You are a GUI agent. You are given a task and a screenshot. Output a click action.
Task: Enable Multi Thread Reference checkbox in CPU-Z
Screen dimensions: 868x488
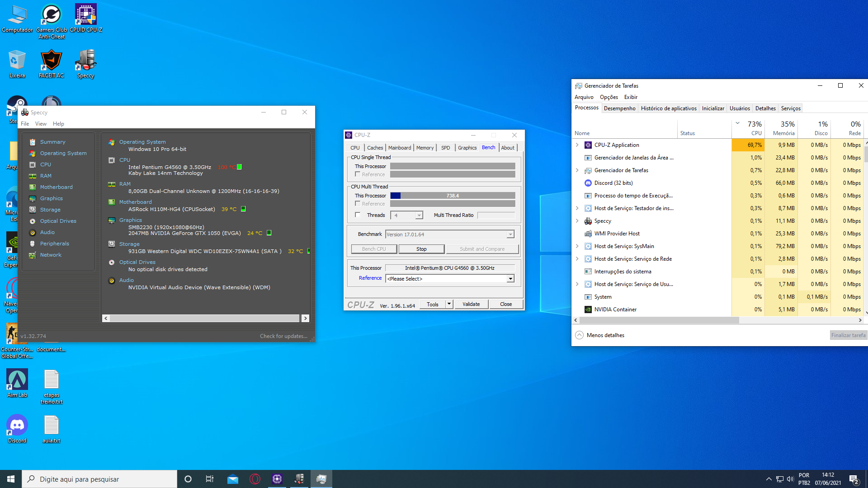(x=358, y=203)
